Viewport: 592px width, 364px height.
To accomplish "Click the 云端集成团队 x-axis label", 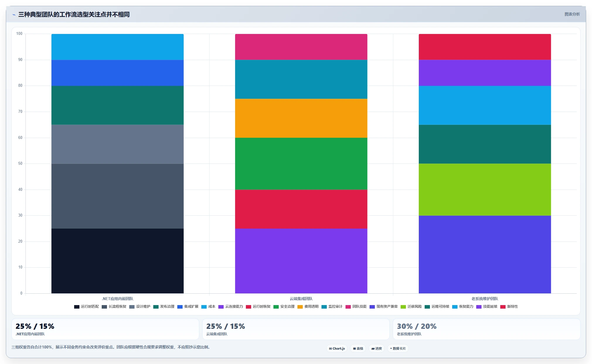I will point(301,299).
